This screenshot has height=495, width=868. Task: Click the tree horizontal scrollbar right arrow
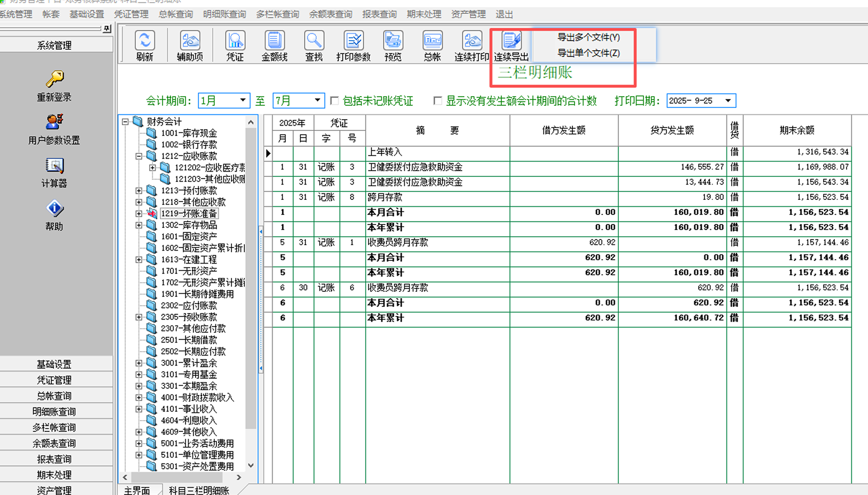pos(239,477)
